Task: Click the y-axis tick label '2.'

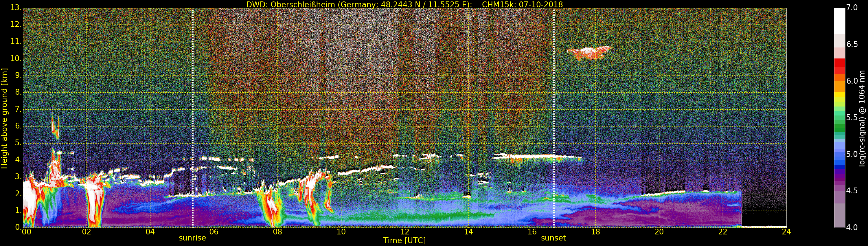Action: pos(18,193)
